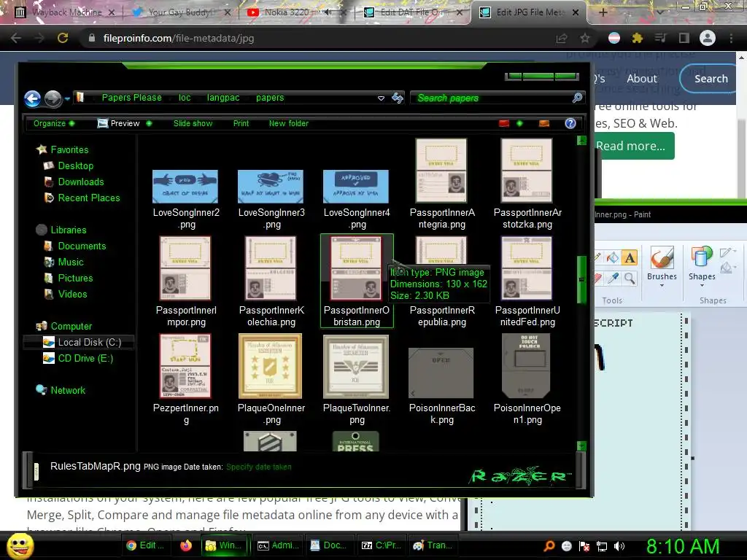
Task: Refresh the Explorer folder view
Action: [398, 98]
